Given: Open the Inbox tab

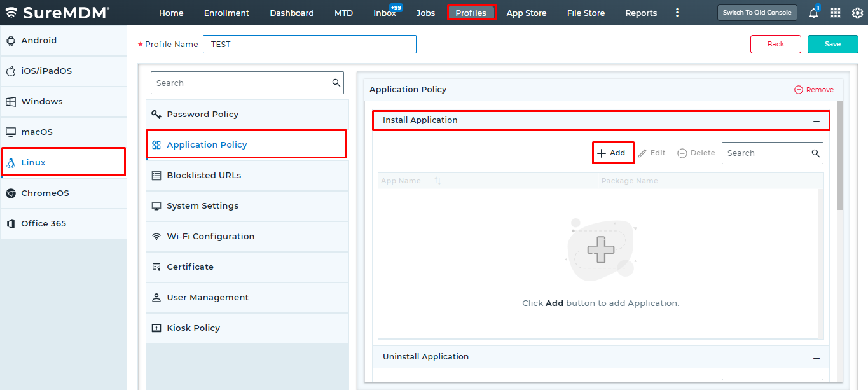Looking at the screenshot, I should [x=385, y=13].
